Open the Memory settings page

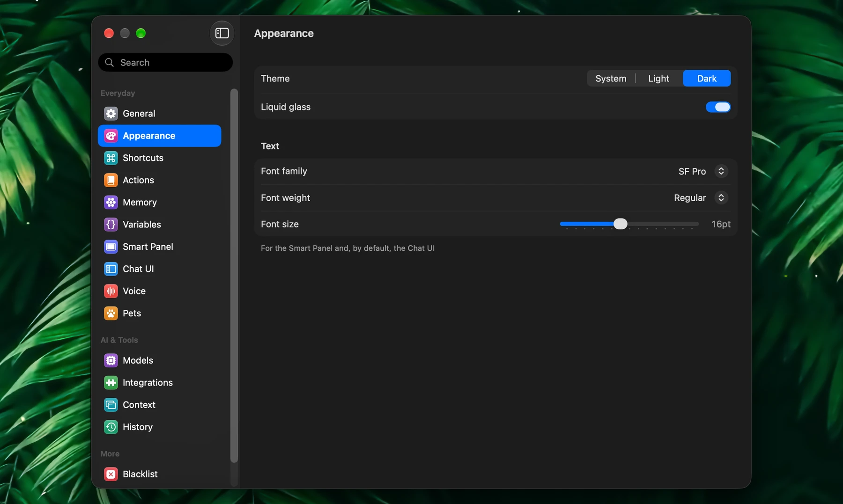pyautogui.click(x=159, y=202)
